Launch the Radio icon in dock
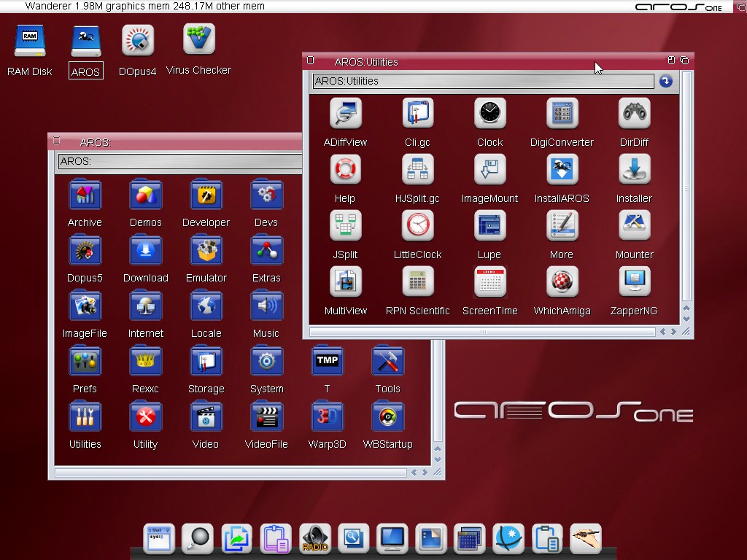Viewport: 747px width, 560px height. click(x=314, y=539)
